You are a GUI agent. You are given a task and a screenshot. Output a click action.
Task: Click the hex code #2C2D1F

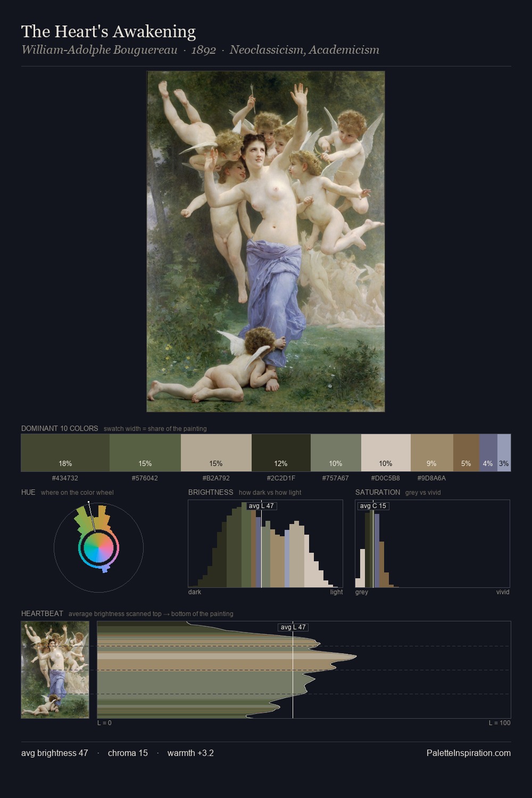(281, 478)
